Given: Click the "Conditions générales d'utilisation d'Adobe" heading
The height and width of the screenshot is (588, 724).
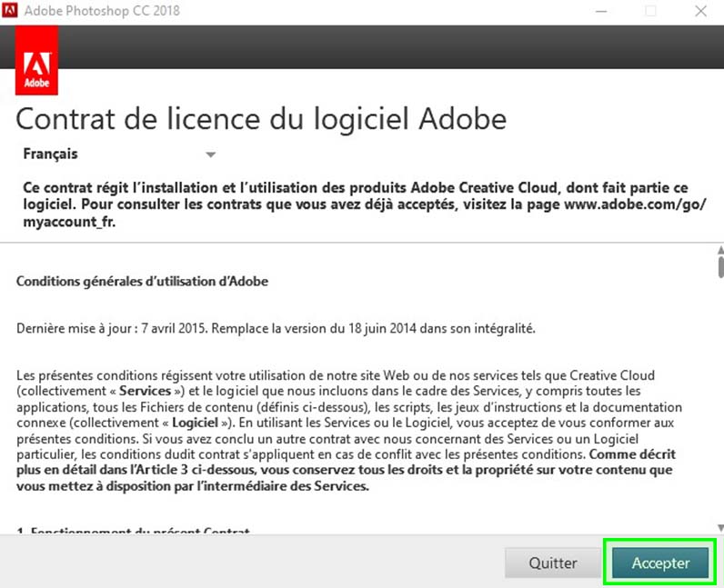Looking at the screenshot, I should (142, 282).
